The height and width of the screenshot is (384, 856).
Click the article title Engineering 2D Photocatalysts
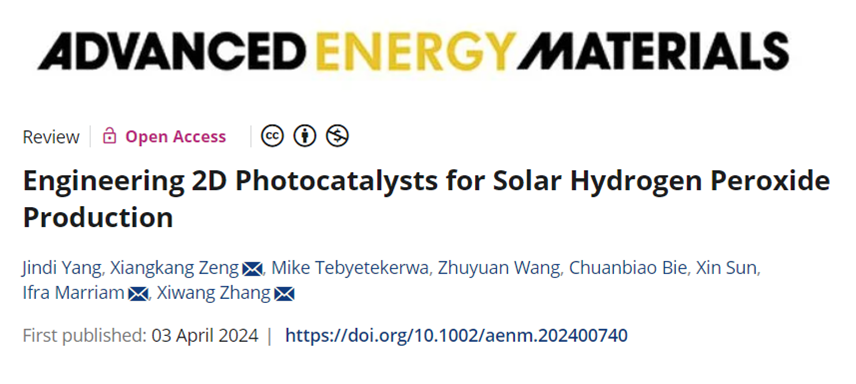[x=426, y=199]
